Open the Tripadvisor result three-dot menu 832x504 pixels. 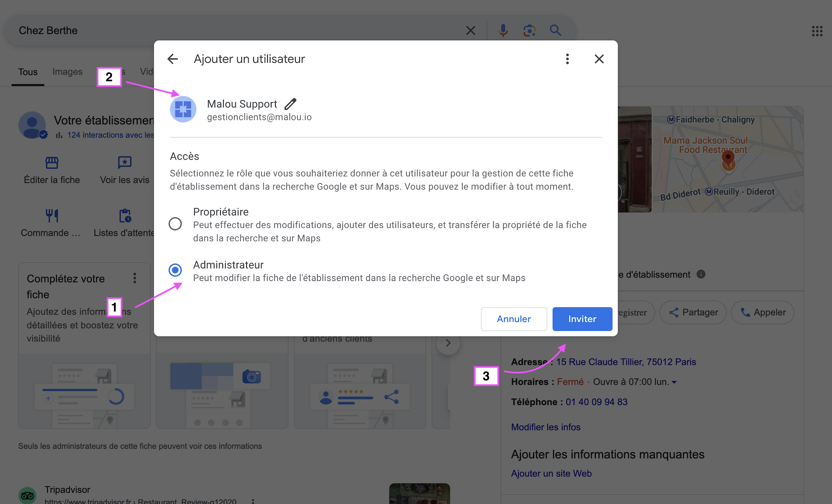click(253, 501)
